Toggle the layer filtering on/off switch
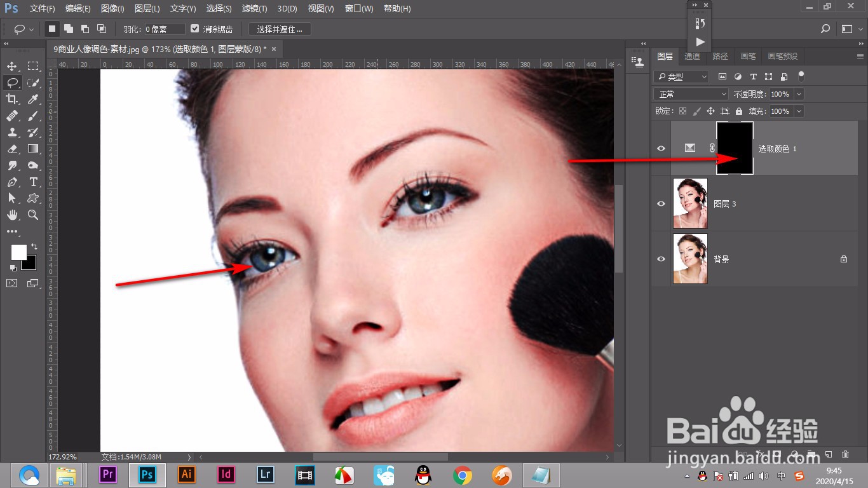 tap(801, 76)
